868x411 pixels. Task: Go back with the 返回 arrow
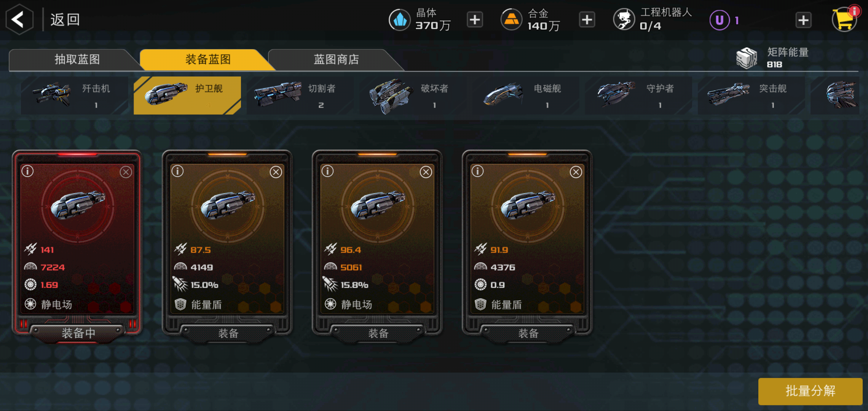pyautogui.click(x=19, y=19)
